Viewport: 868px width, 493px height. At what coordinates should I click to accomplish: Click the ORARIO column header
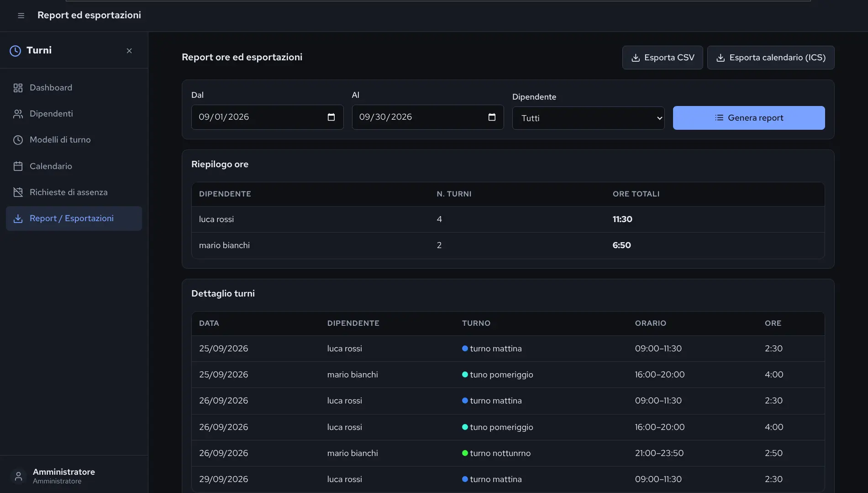click(x=651, y=323)
